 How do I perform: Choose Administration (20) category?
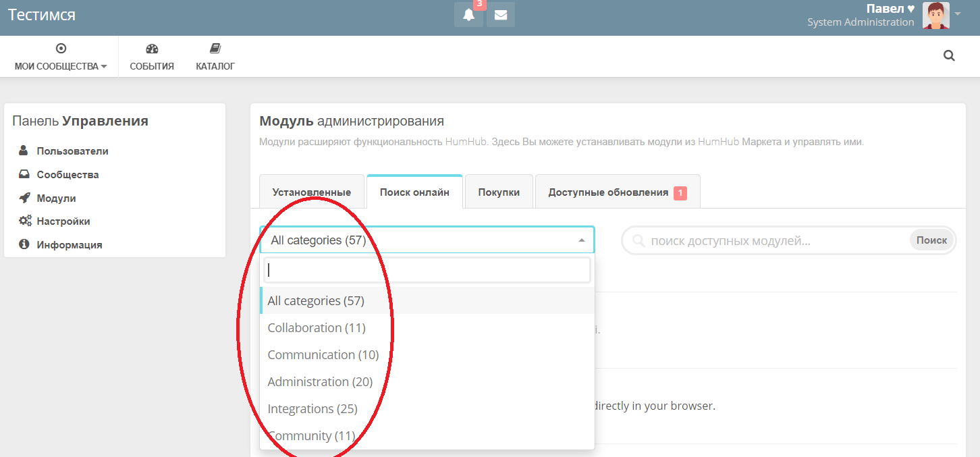click(427, 381)
